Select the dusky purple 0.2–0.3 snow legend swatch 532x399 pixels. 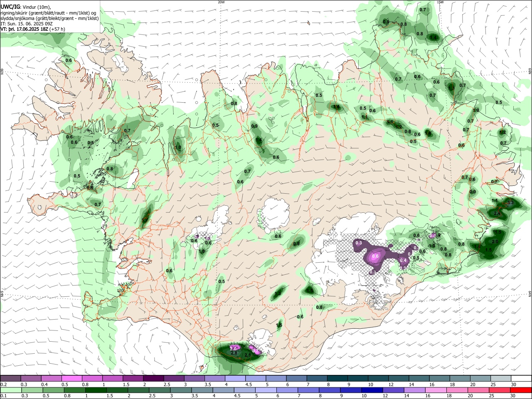(11, 378)
